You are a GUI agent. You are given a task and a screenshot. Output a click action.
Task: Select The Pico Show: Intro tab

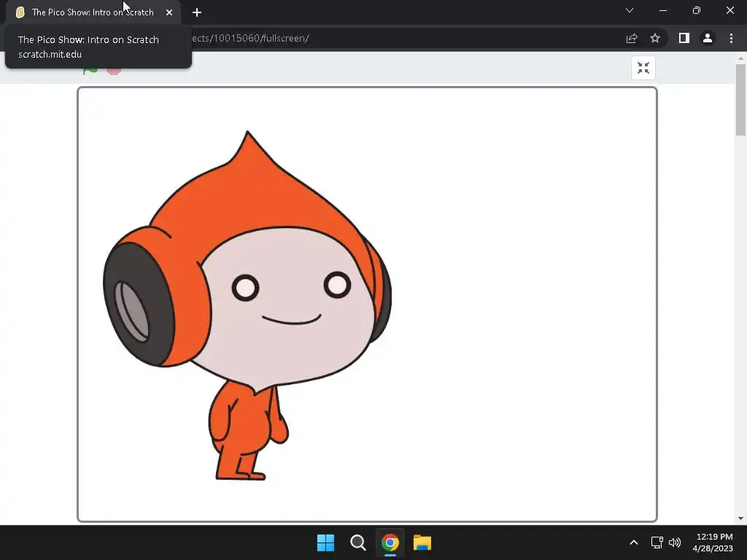click(x=93, y=12)
